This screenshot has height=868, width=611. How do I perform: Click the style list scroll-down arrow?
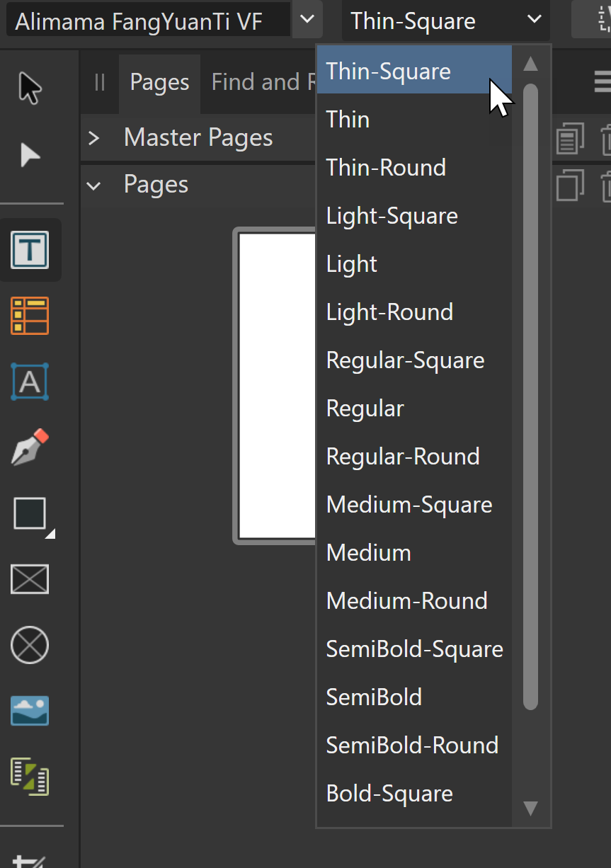(530, 808)
